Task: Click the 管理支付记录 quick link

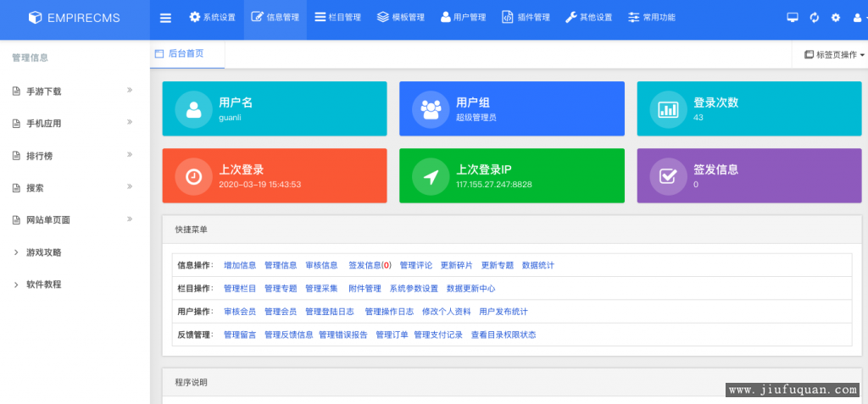Action: point(438,335)
